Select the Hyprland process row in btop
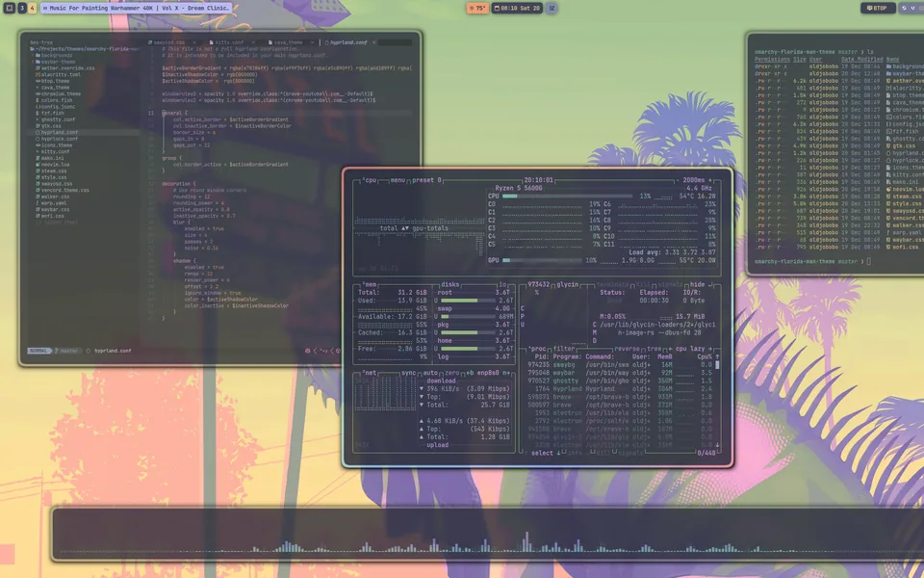The width and height of the screenshot is (924, 578). [620, 389]
